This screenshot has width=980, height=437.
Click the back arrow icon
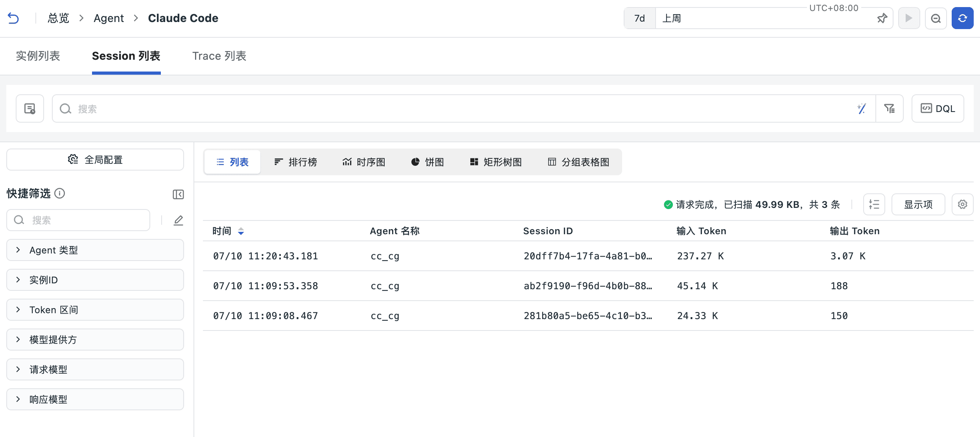(13, 18)
